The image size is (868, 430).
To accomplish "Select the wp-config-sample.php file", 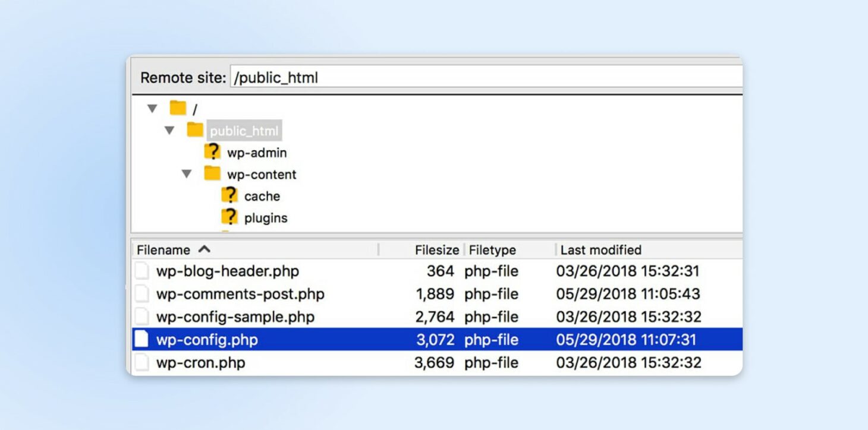I will (235, 317).
